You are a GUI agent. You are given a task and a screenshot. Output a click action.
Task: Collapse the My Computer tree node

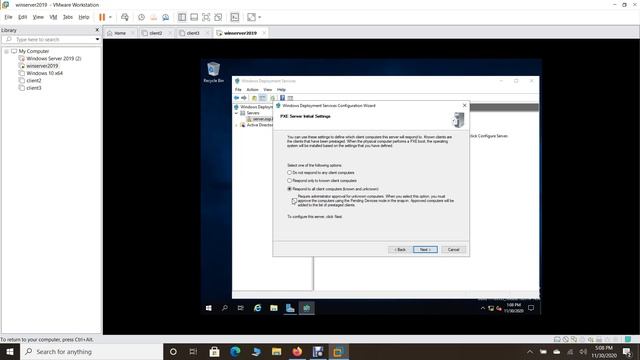tap(7, 51)
